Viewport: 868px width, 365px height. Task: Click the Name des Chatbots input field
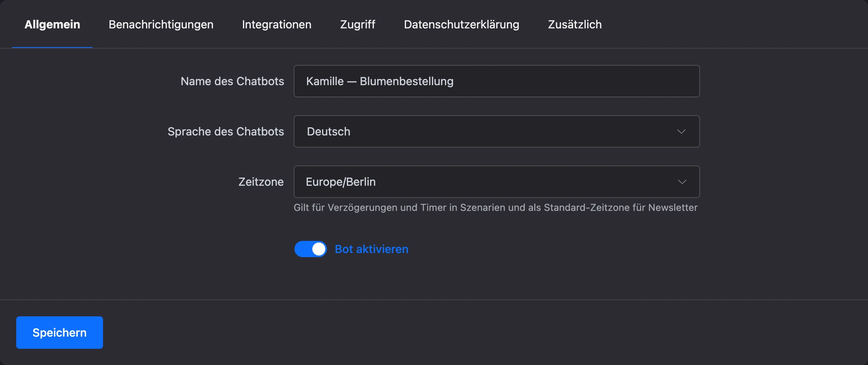[497, 81]
